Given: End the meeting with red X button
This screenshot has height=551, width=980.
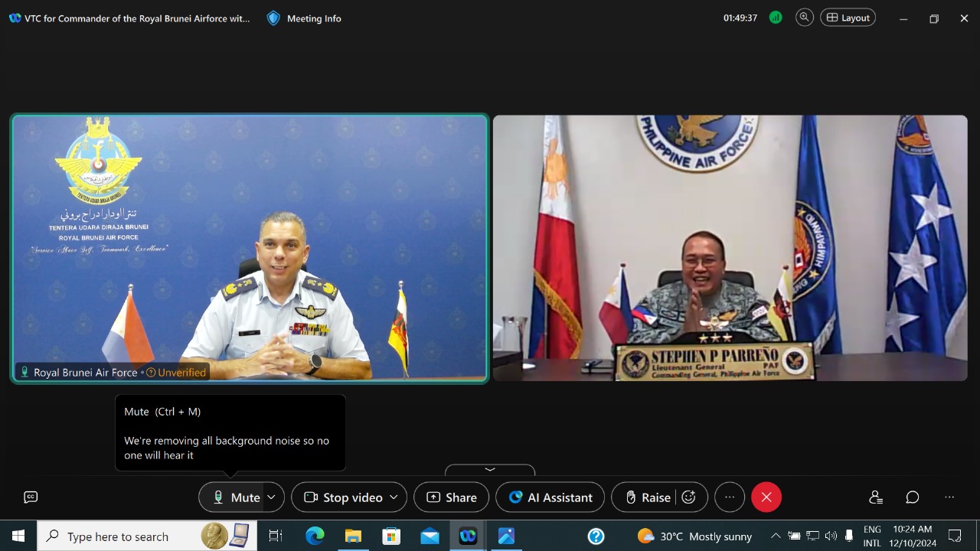Looking at the screenshot, I should coord(766,497).
